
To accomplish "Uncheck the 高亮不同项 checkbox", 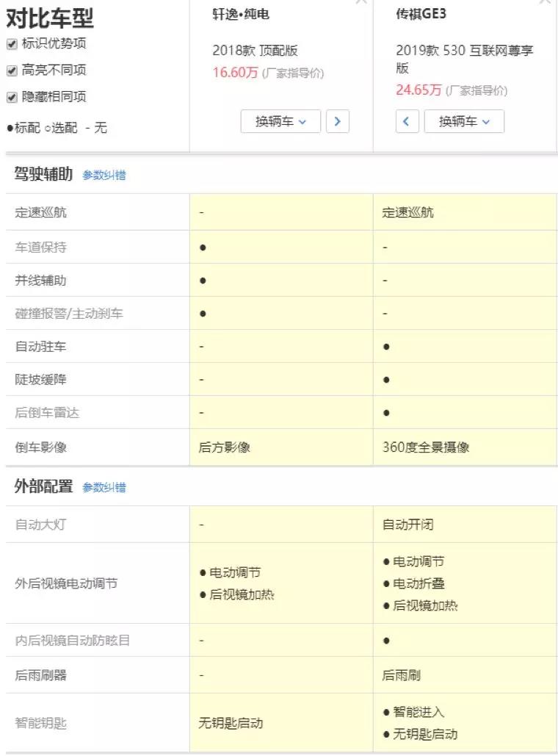I will (x=12, y=71).
